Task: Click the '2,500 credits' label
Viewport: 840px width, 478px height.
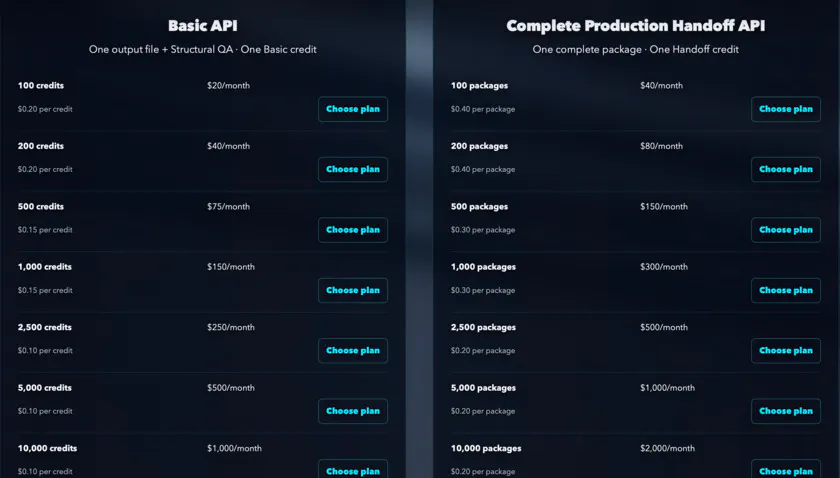Action: [x=44, y=327]
